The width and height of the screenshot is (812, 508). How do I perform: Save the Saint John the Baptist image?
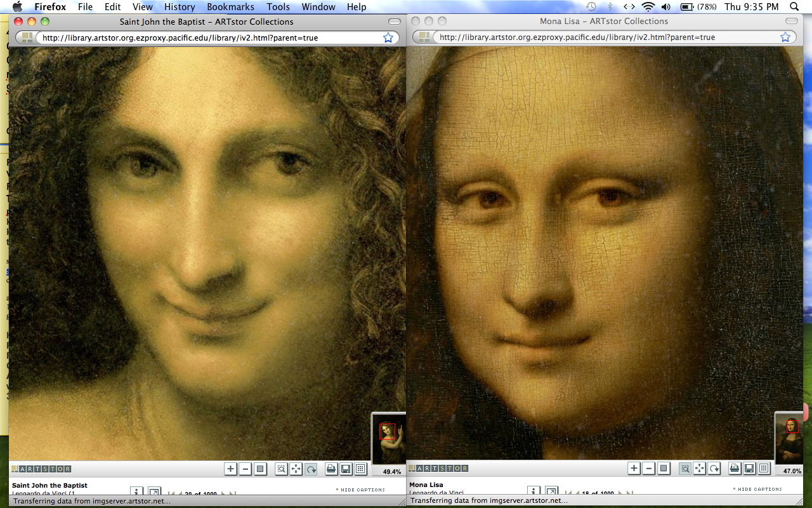346,469
